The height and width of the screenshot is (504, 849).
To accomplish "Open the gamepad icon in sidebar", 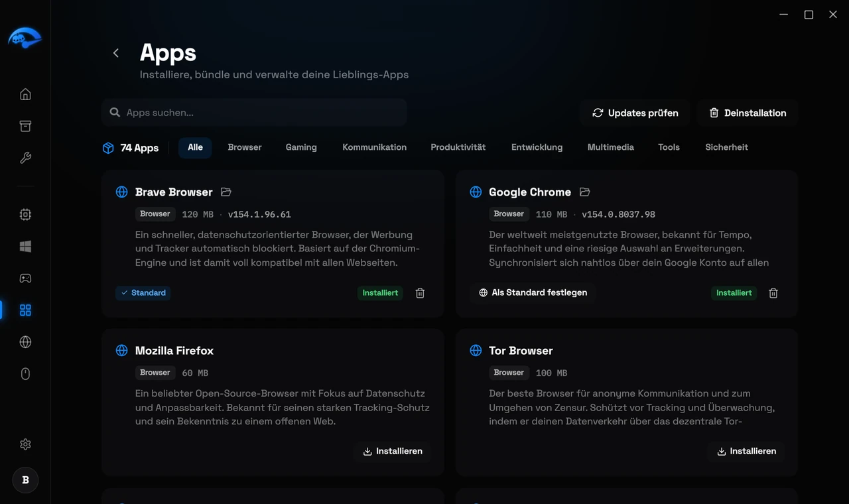I will [x=25, y=279].
